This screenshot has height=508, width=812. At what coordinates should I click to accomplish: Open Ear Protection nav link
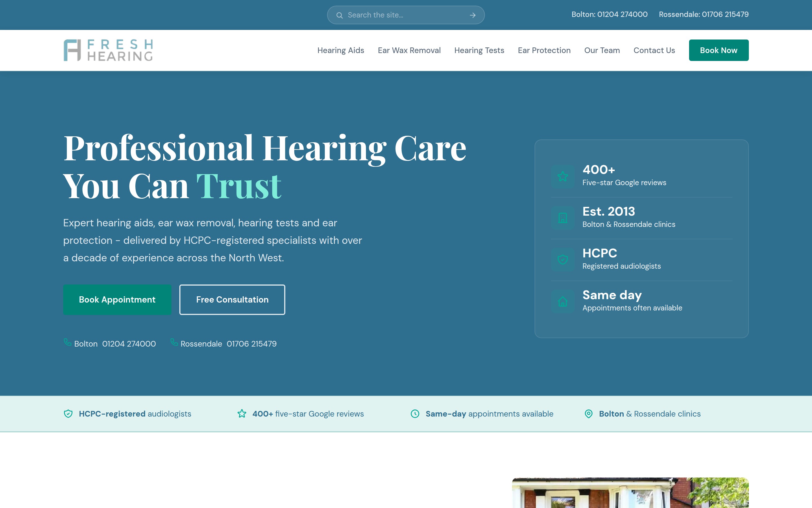tap(544, 51)
